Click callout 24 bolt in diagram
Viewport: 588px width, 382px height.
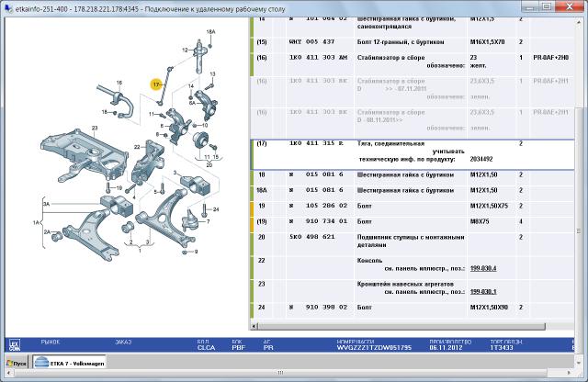tap(216, 209)
